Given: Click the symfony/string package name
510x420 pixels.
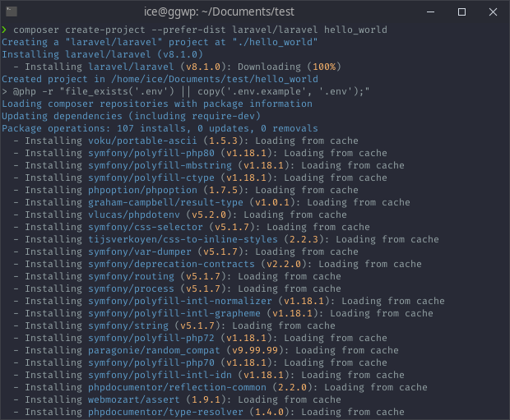Looking at the screenshot, I should click(x=128, y=325).
